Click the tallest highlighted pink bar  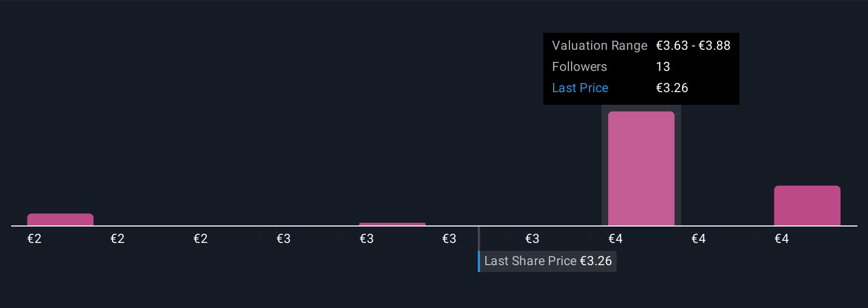pyautogui.click(x=641, y=168)
